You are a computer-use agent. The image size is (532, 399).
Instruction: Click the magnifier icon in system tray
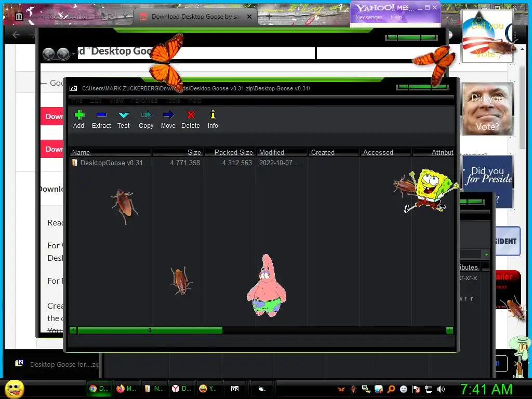391,389
